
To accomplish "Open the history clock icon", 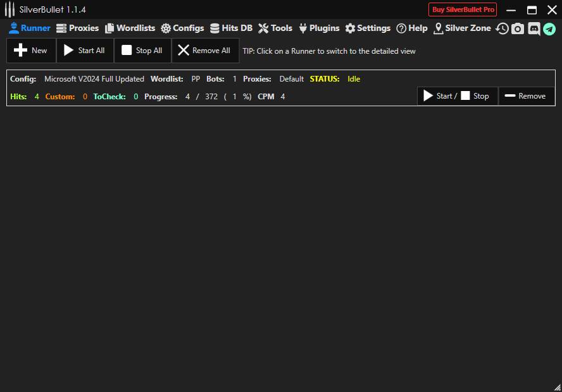I will tap(502, 28).
